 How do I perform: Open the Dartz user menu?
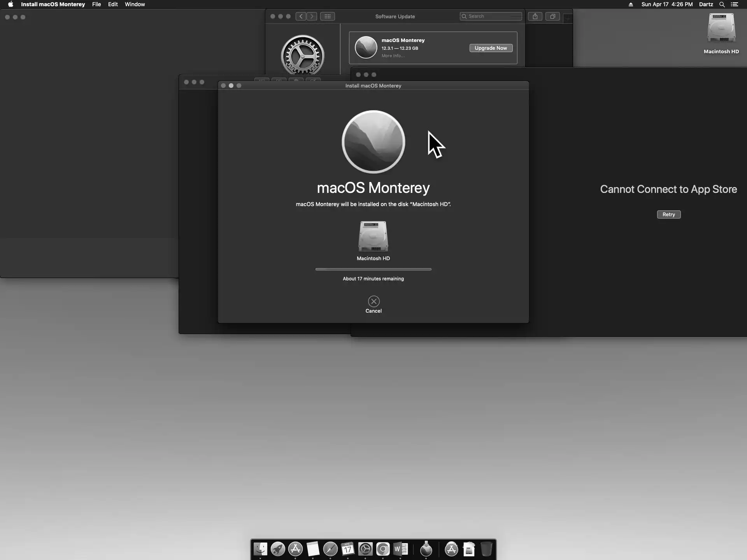coord(706,4)
